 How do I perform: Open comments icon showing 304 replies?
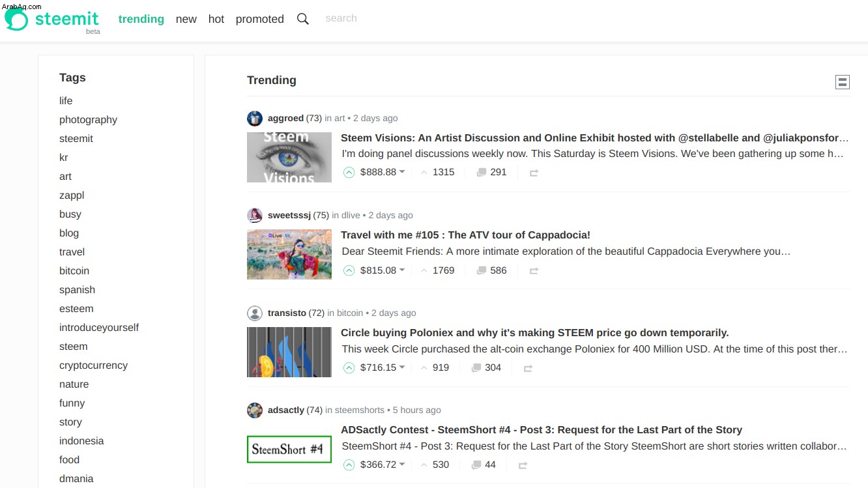tap(476, 368)
